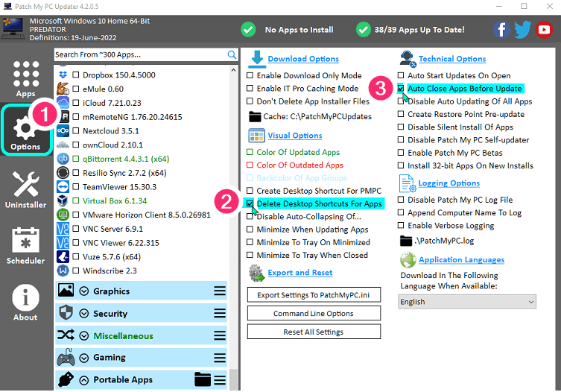Expand the Gaming group chevron

[x=84, y=358]
